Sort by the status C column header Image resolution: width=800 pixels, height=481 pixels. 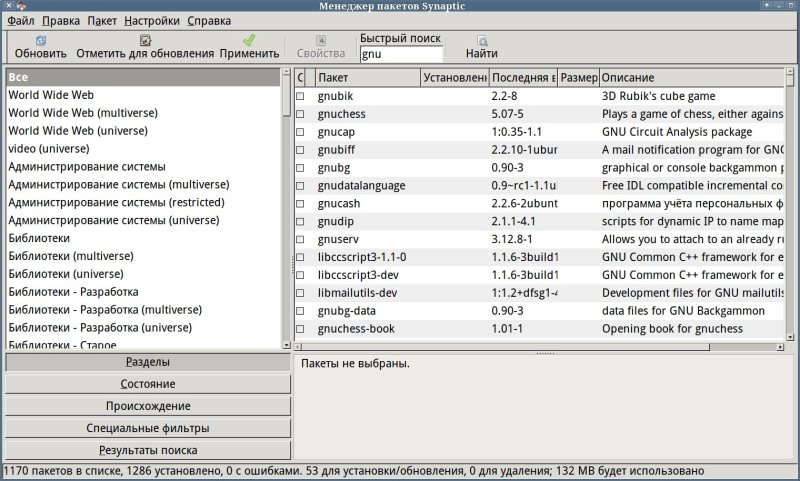(300, 78)
